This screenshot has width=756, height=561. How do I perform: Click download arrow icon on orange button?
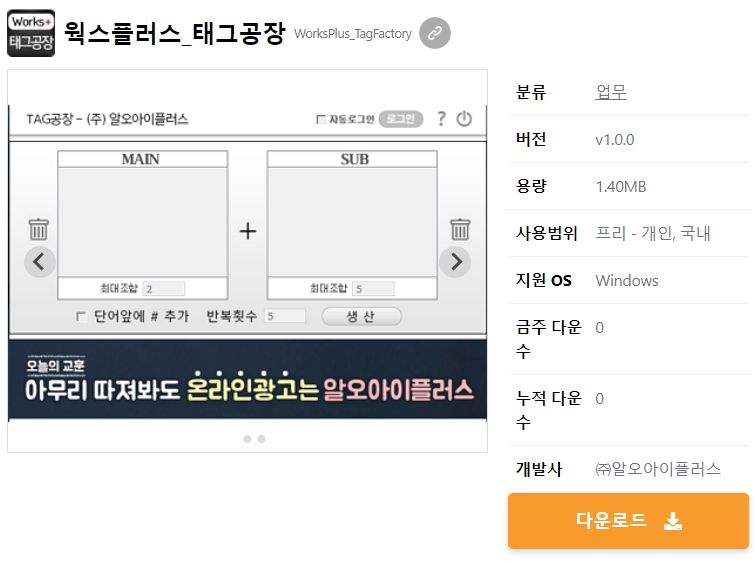click(673, 521)
